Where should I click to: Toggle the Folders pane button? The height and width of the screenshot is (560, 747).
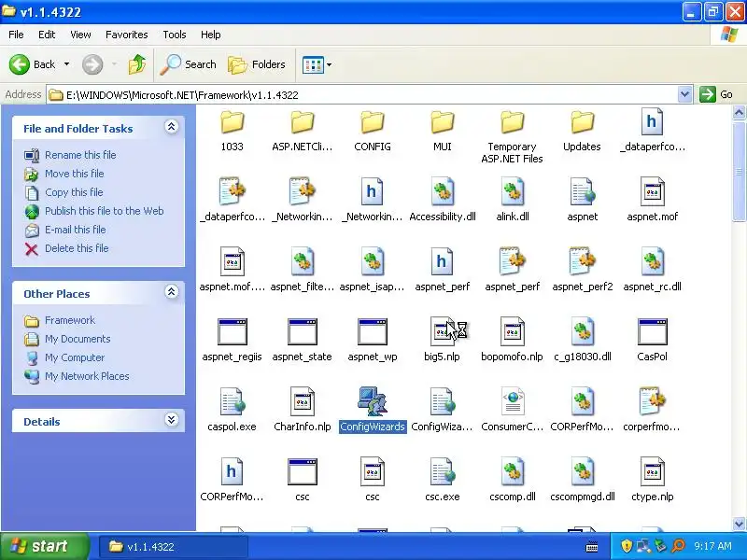(257, 64)
